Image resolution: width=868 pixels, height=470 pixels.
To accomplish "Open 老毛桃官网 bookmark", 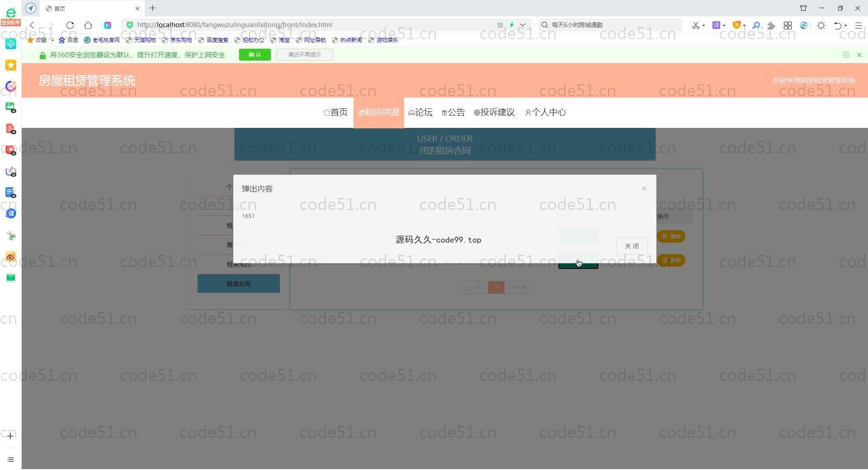I will tap(102, 40).
